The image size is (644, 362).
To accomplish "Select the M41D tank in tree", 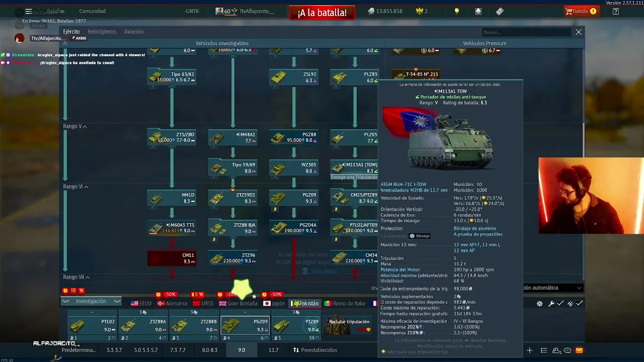I will [x=172, y=198].
